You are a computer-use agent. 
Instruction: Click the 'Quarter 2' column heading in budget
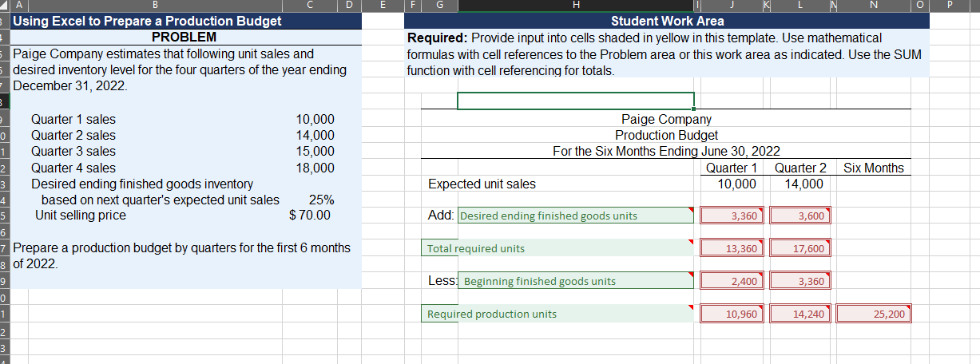coord(800,168)
